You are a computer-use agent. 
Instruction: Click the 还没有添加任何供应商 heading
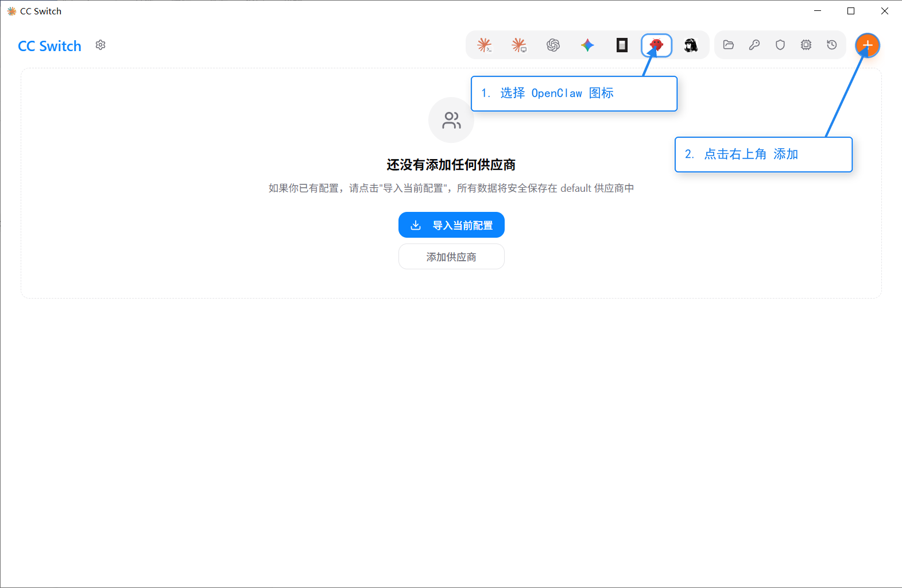coord(451,165)
